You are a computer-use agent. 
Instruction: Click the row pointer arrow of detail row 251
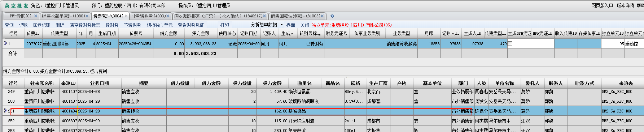tap(5, 111)
